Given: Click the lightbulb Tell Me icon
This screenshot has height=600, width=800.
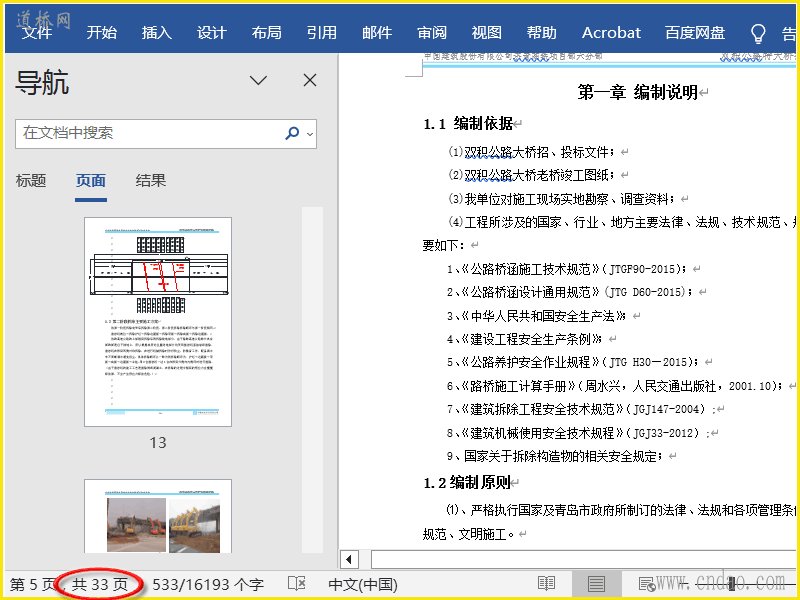Looking at the screenshot, I should 758,34.
